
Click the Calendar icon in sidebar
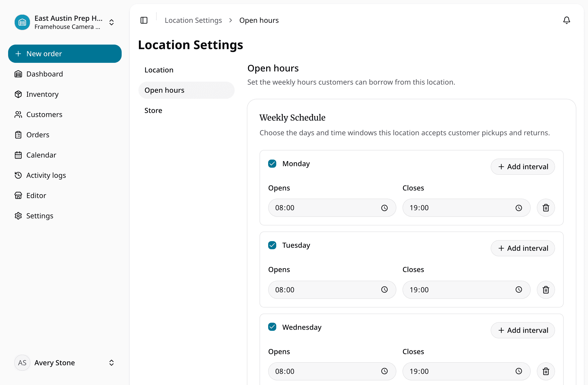(x=18, y=155)
